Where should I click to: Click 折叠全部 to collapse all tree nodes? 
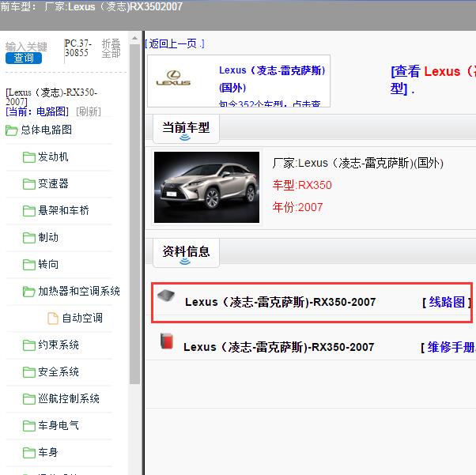(x=111, y=48)
